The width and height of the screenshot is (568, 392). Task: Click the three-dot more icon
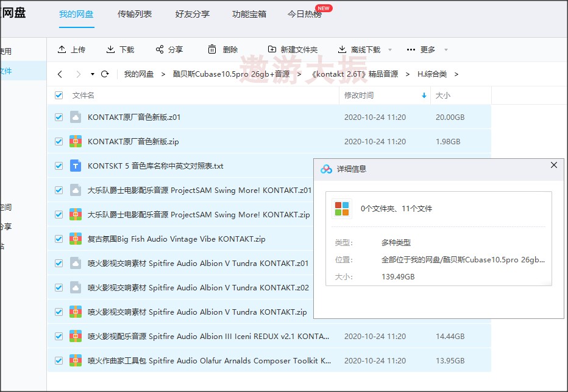(411, 49)
